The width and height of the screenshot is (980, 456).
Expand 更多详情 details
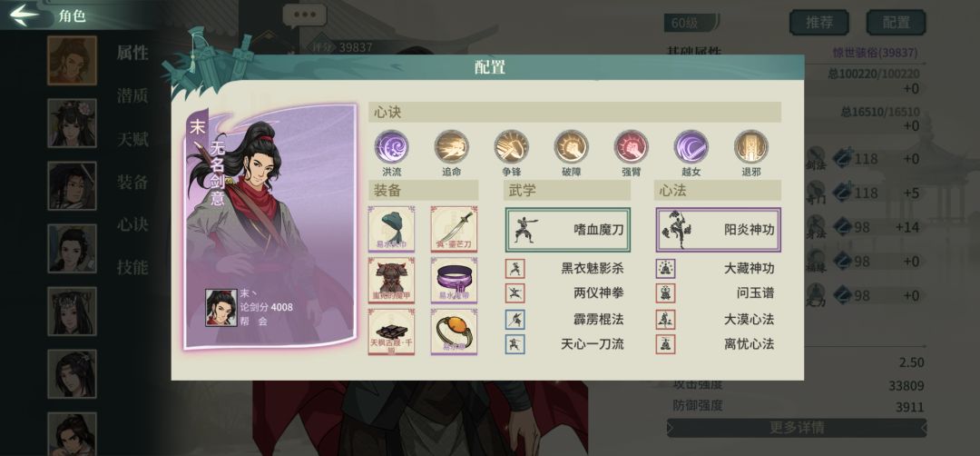(797, 428)
